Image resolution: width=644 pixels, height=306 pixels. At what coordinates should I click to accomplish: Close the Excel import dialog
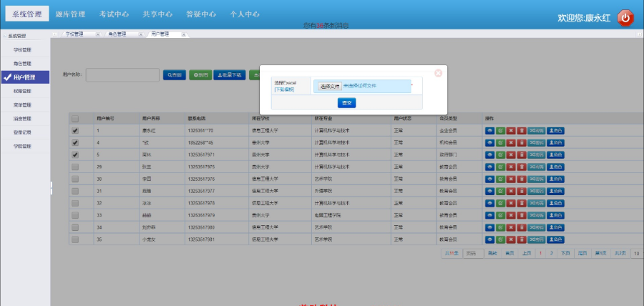coord(438,73)
